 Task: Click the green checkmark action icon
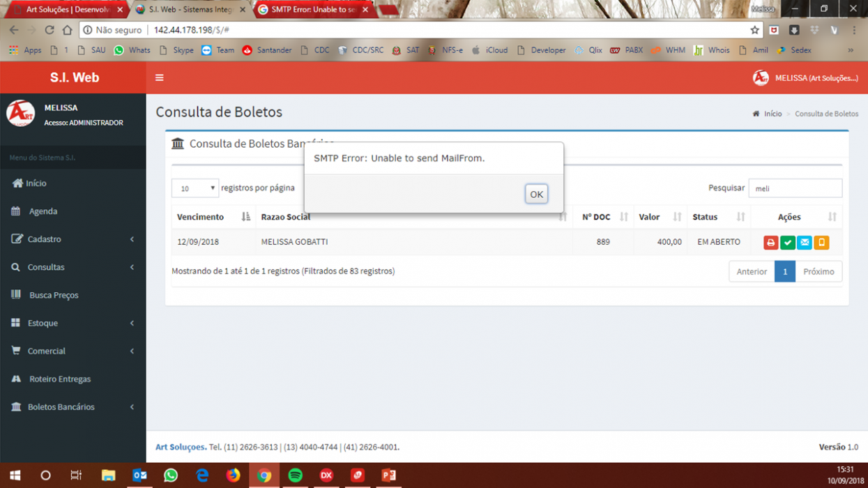(x=788, y=242)
